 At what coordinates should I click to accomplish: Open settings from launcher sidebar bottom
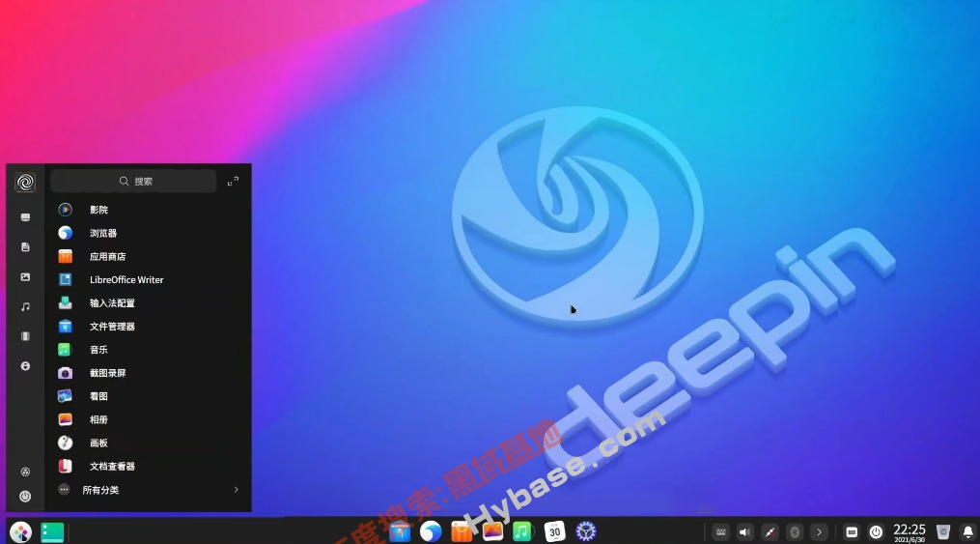(25, 472)
